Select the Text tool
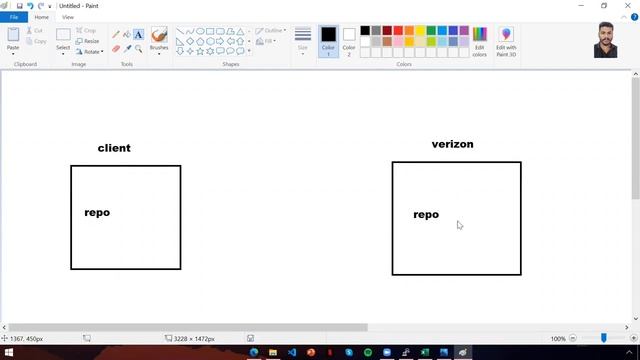The width and height of the screenshot is (640, 360). click(x=139, y=35)
